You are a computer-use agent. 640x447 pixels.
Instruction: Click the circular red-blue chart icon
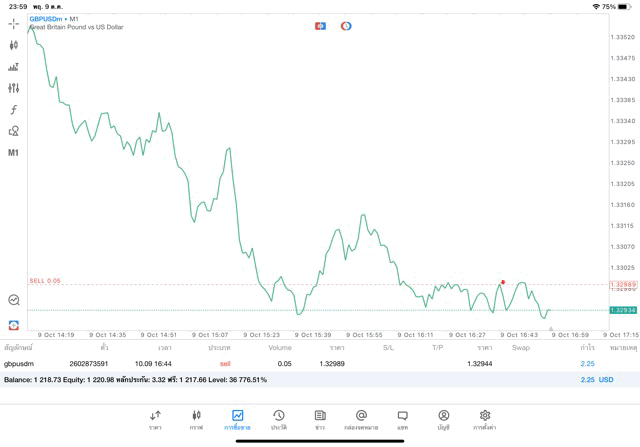[x=346, y=26]
